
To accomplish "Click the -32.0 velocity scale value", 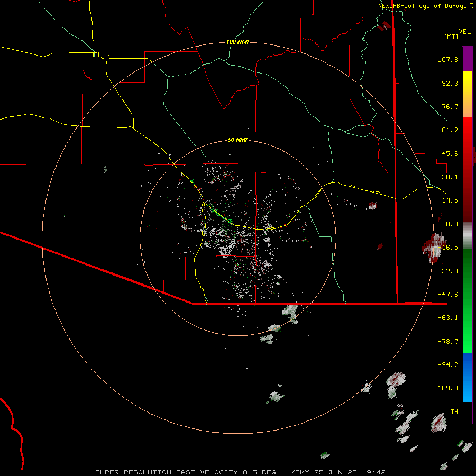I will click(x=448, y=271).
